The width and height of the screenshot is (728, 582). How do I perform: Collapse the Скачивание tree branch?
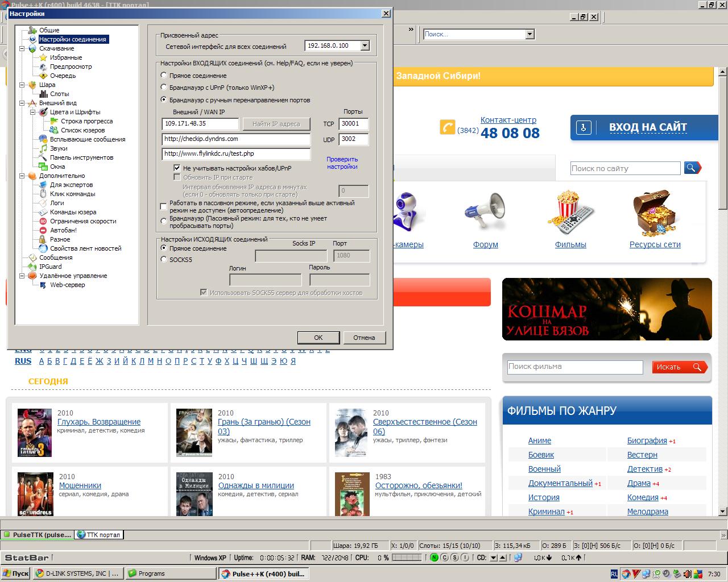tap(22, 48)
